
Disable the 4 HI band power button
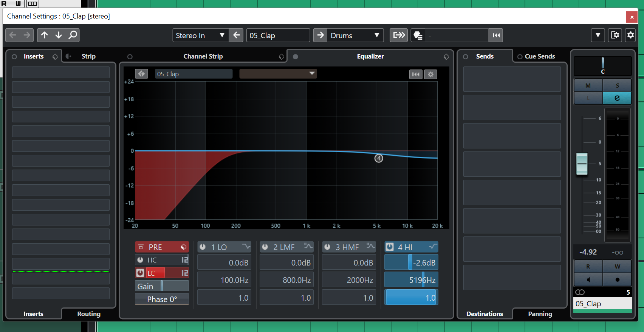(390, 247)
